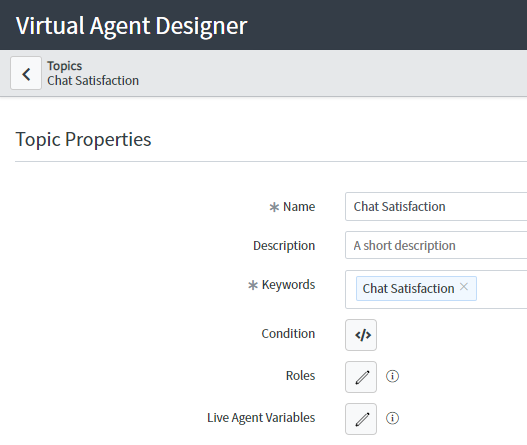
Task: Click the Live Agent Variables label
Action: coord(261,418)
